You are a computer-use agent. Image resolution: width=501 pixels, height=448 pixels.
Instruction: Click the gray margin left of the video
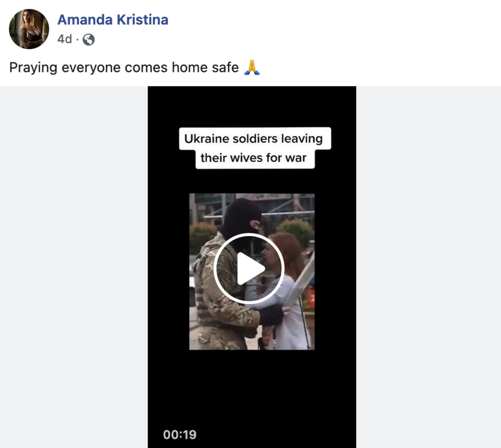click(x=74, y=267)
